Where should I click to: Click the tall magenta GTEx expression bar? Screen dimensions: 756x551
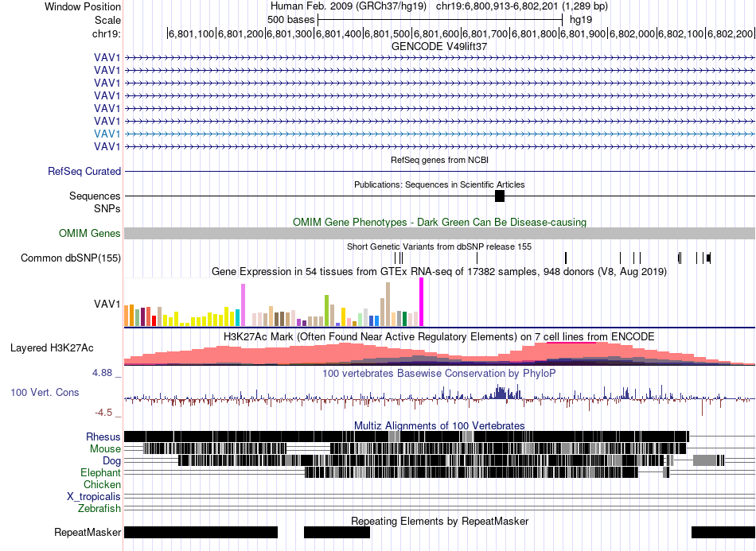tap(422, 302)
